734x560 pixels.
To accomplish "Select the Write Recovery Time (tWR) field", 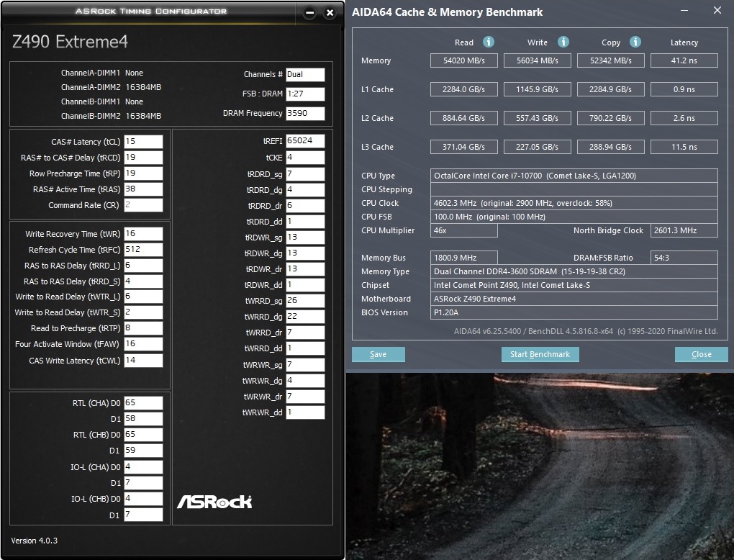I will [x=143, y=234].
